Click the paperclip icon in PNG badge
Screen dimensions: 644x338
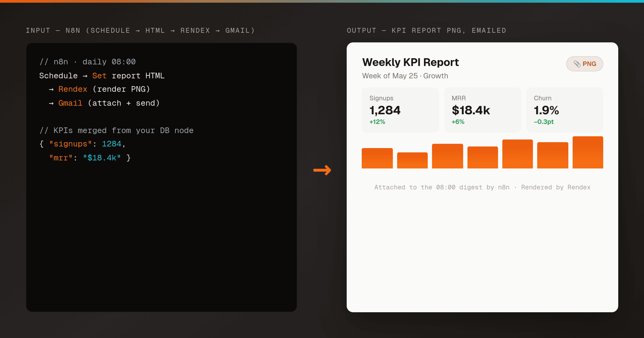click(577, 64)
